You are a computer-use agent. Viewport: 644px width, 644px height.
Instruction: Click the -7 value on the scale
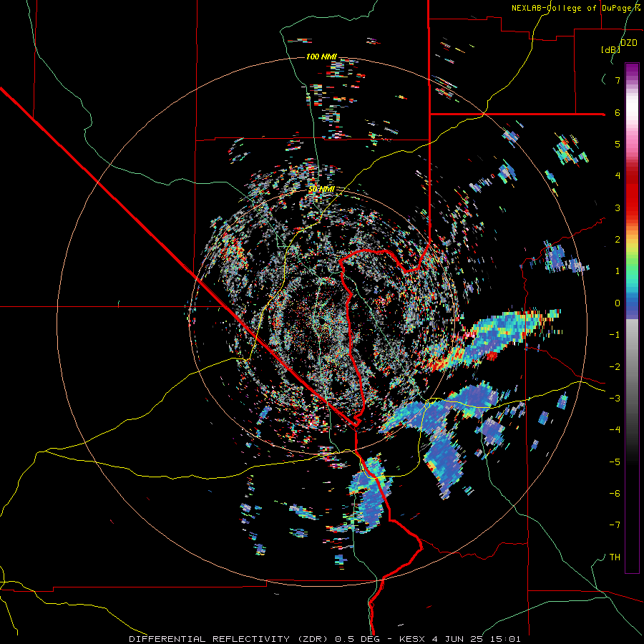pyautogui.click(x=615, y=525)
